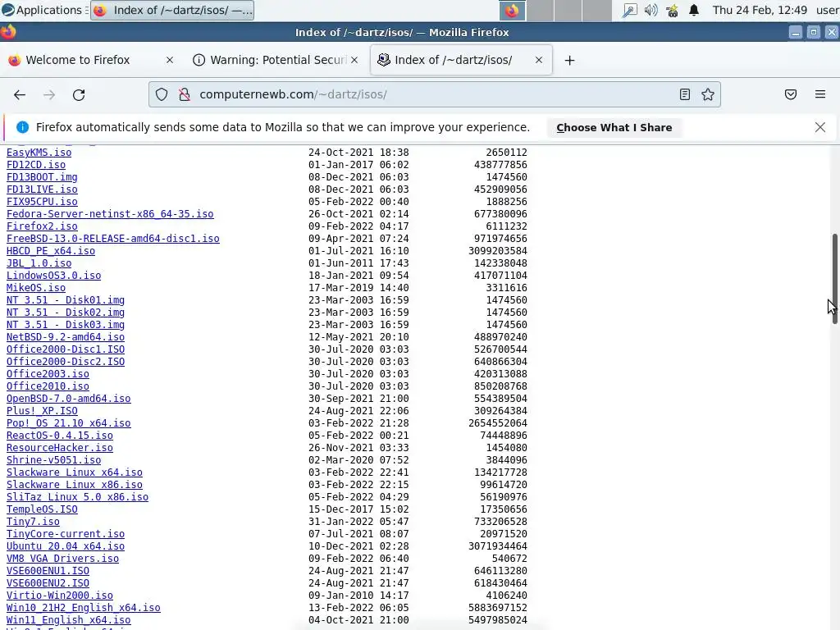This screenshot has height=630, width=840.
Task: Download FreeBSD-13.0-RELEASE-amd64-disc1.iso
Action: 113,239
